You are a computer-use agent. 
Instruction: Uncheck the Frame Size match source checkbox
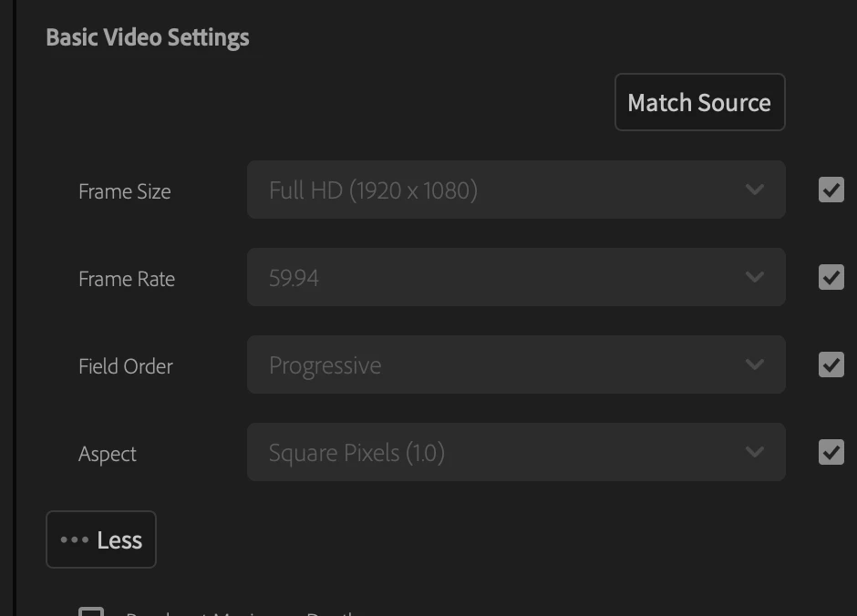tap(831, 190)
